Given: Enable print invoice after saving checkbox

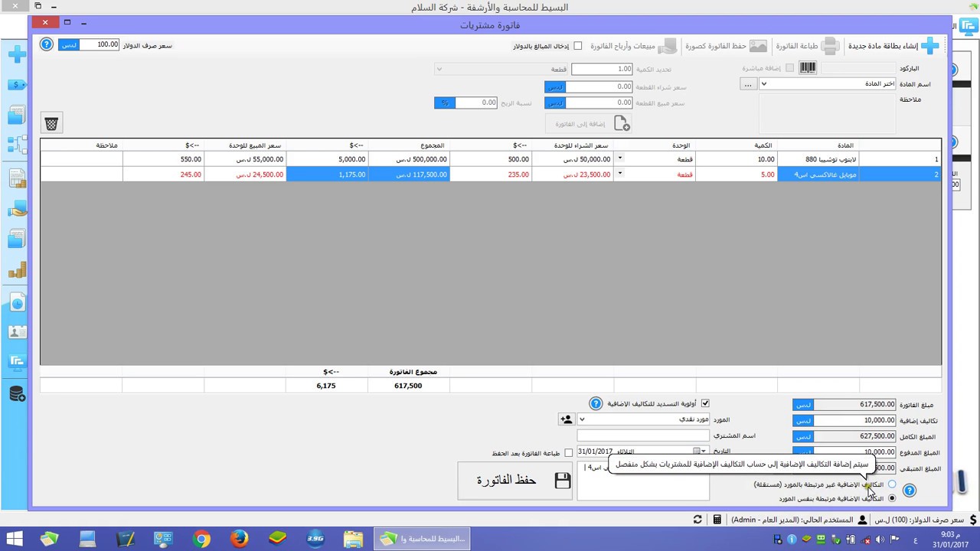Looking at the screenshot, I should [x=568, y=453].
